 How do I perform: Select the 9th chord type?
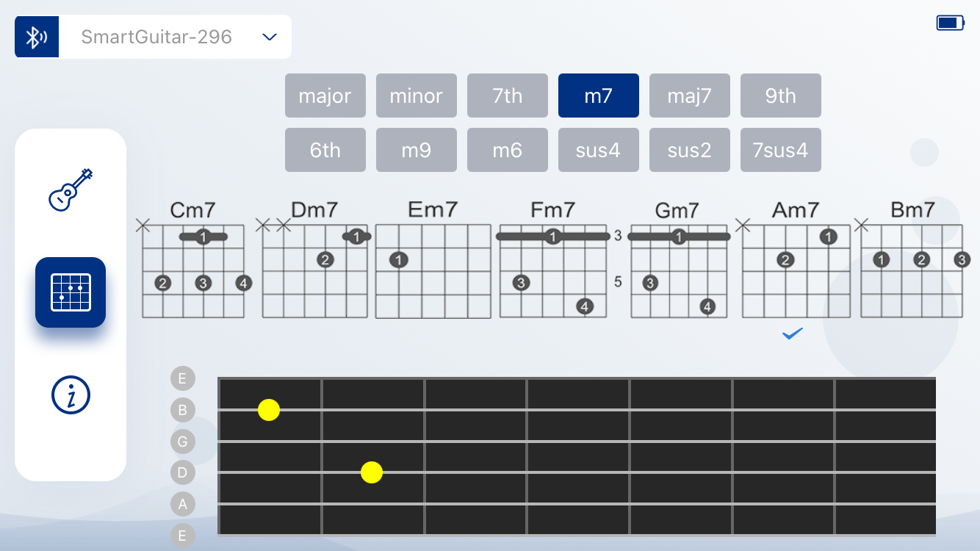780,96
